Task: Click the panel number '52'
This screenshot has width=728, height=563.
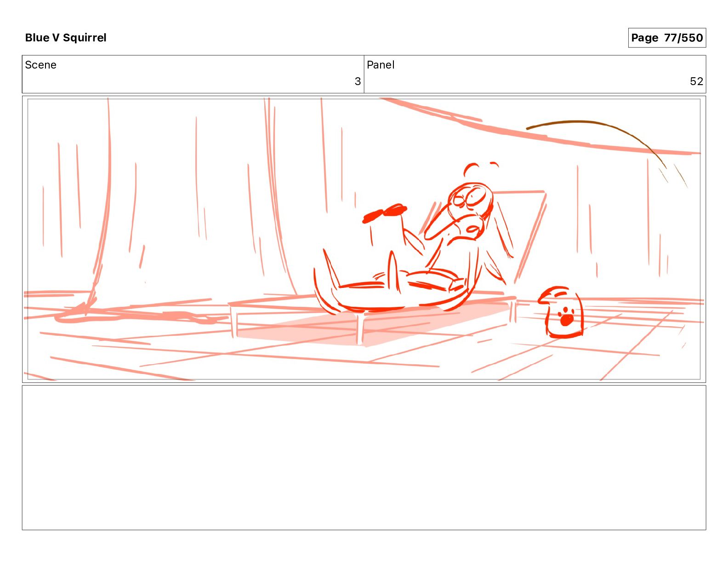Action: 696,81
